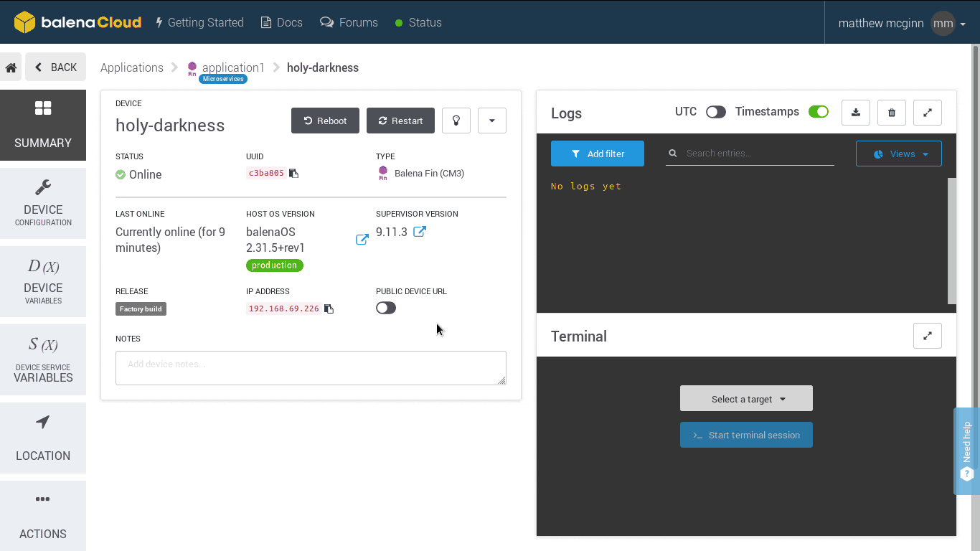Toggle UTC time in logs
This screenshot has width=980, height=551.
pos(715,112)
